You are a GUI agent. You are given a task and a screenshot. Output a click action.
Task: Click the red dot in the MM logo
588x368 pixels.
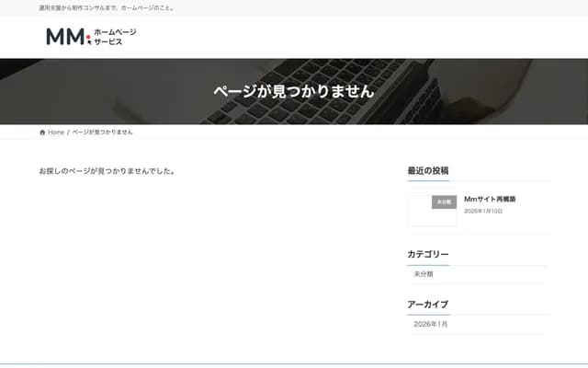click(x=87, y=39)
